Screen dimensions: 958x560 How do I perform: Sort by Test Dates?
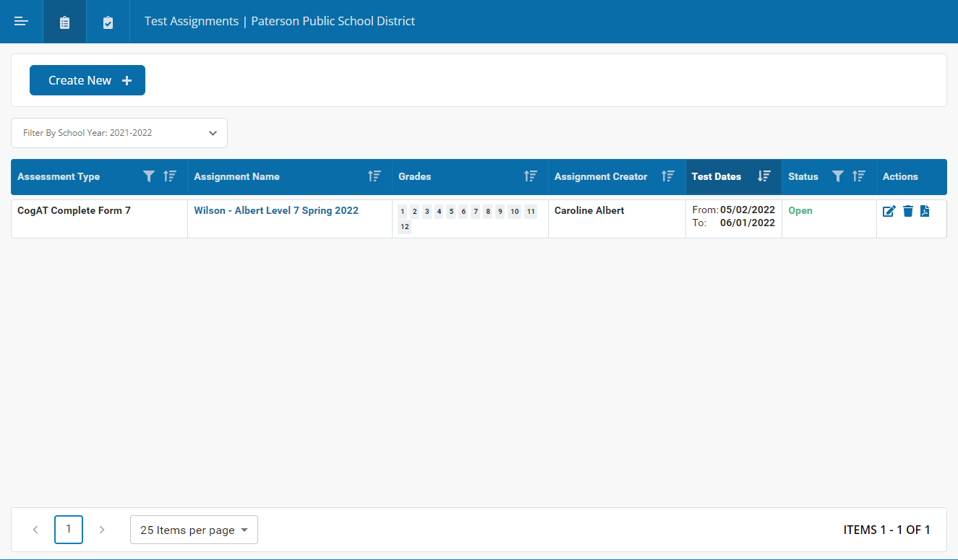pyautogui.click(x=764, y=176)
